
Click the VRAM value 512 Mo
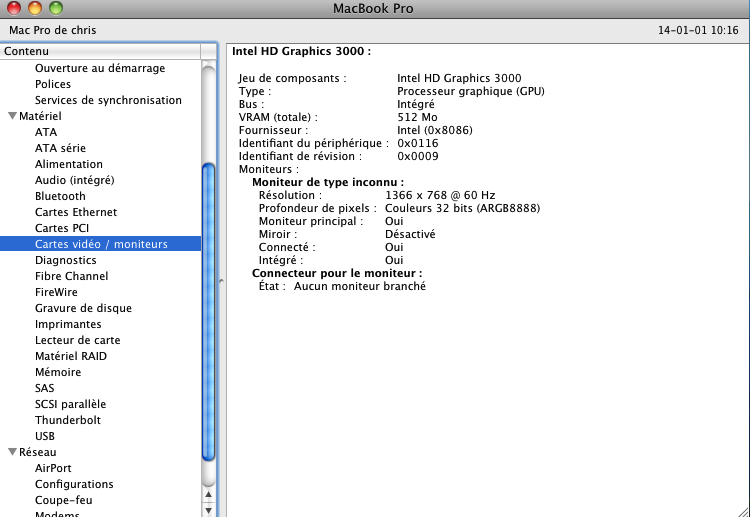tap(417, 117)
